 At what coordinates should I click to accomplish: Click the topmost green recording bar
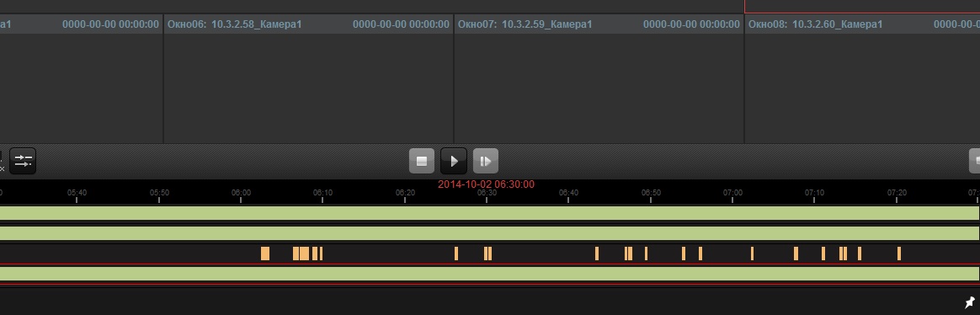[489, 213]
